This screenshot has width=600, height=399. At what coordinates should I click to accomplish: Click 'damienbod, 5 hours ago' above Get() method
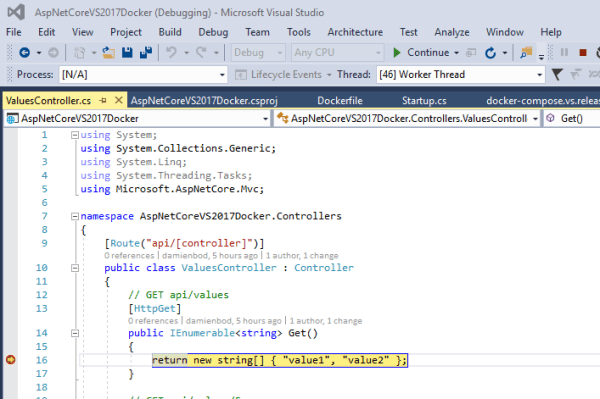tap(234, 321)
